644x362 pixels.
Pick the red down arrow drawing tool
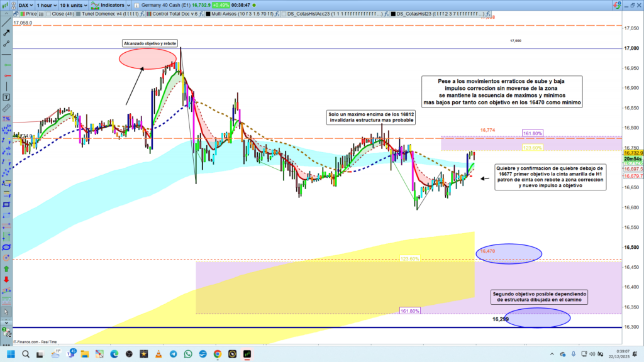pos(6,279)
